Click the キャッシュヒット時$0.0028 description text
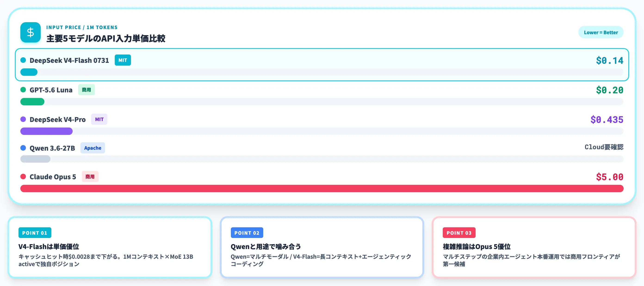This screenshot has width=644, height=286. 106,260
